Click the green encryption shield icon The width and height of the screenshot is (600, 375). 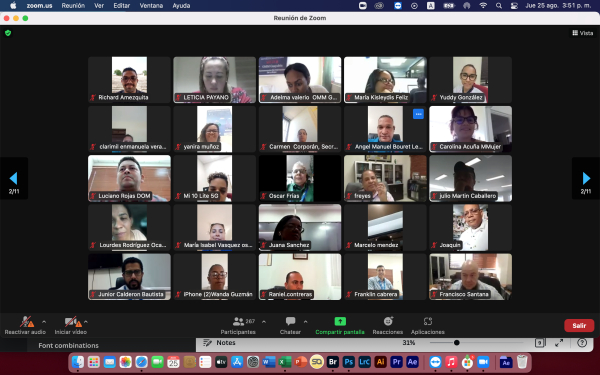click(8, 33)
